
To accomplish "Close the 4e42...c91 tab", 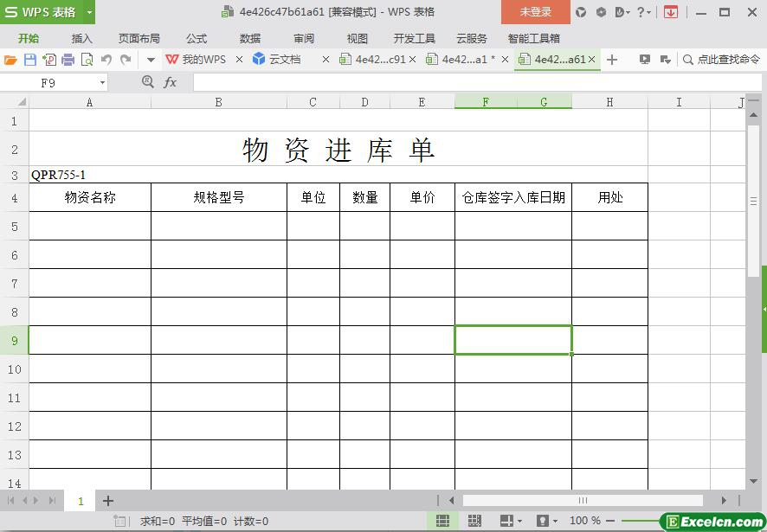I will click(412, 60).
